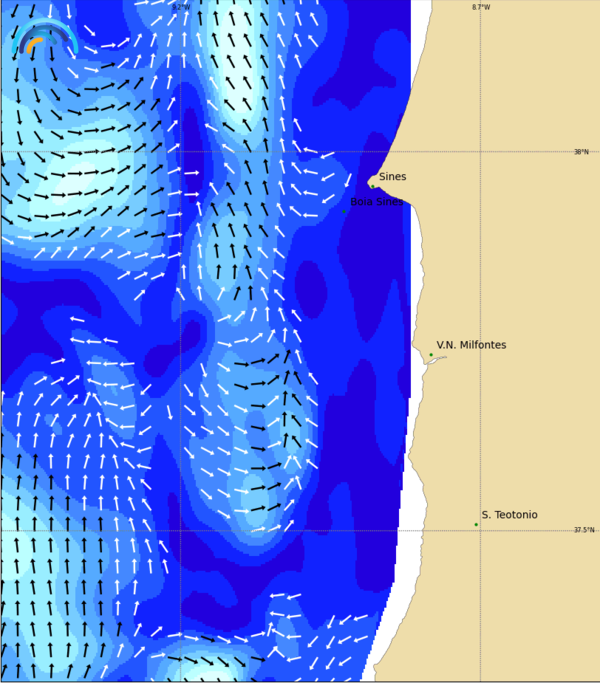This screenshot has width=600, height=683.
Task: Select the 38°N latitude label
Action: 581,152
